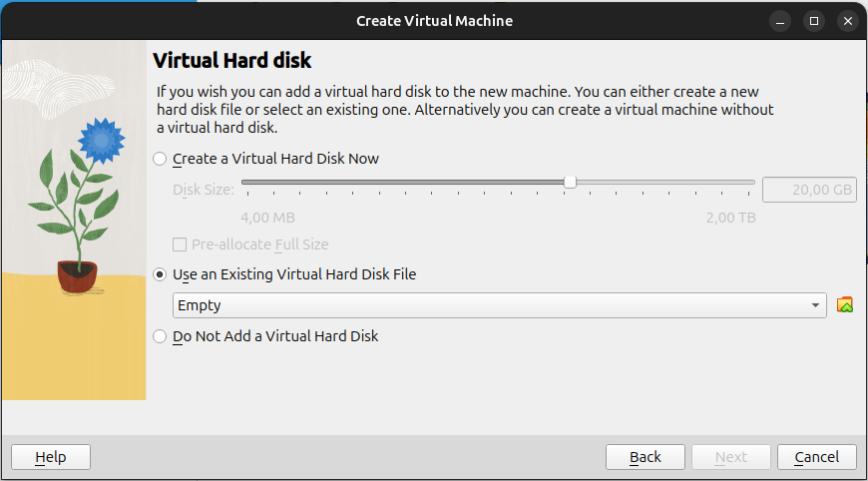Select Do Not Add a Virtual Hard Disk
This screenshot has width=868, height=481.
point(160,337)
